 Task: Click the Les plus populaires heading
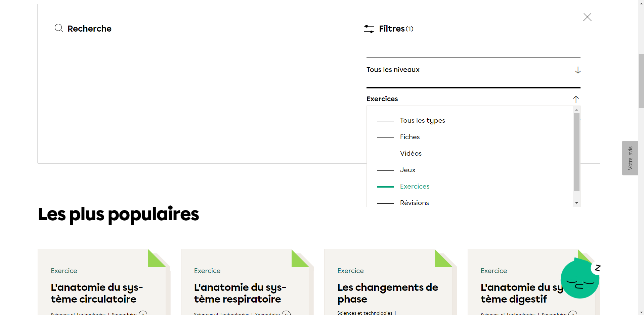[x=118, y=214]
